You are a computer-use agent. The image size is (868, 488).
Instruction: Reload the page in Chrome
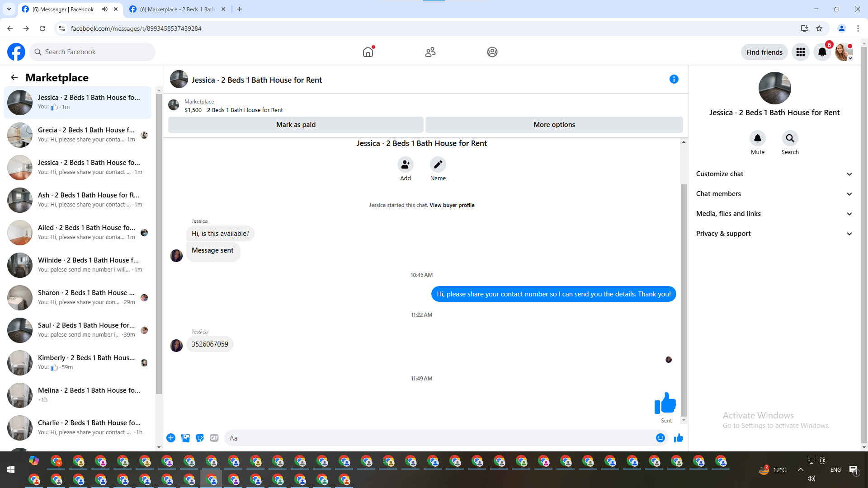(x=42, y=28)
